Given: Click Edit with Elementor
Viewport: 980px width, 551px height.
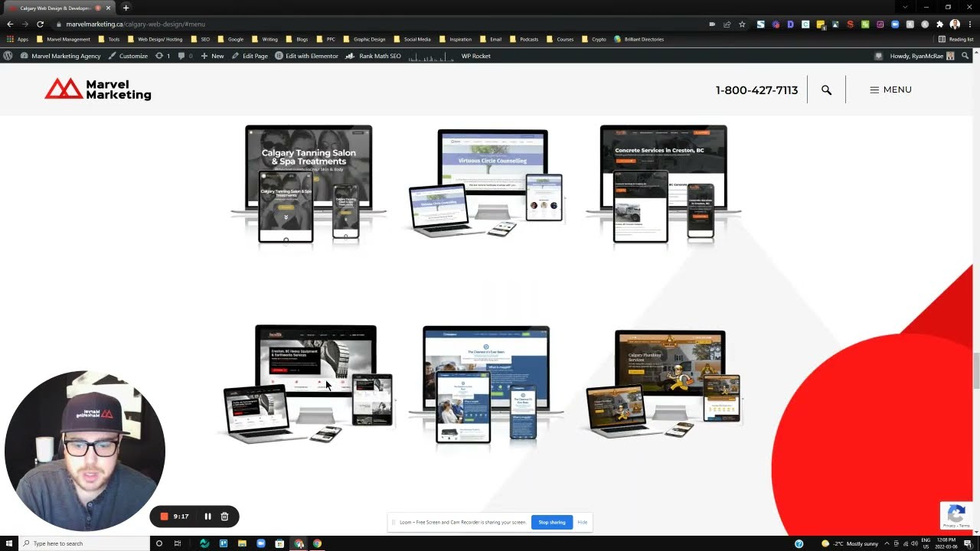Looking at the screenshot, I should 306,56.
